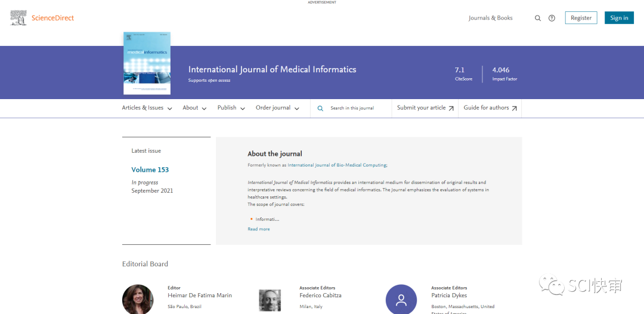
Task: Click magnifier icon in journal search box
Action: tap(320, 109)
